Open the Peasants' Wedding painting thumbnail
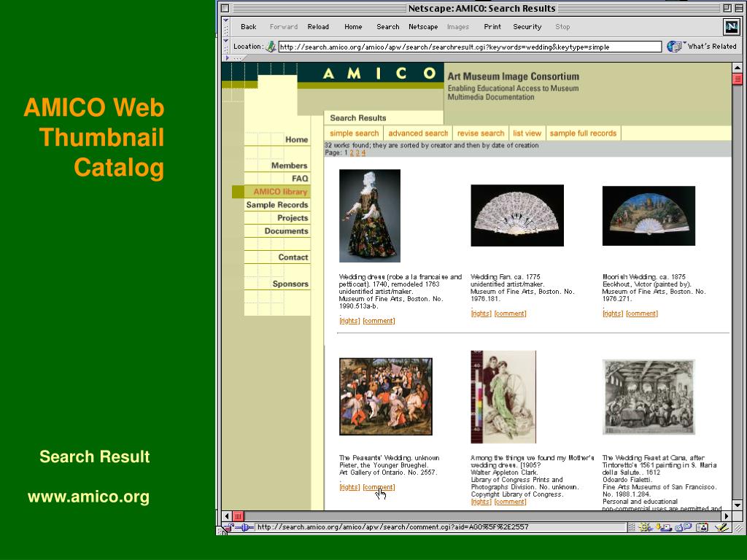Screen dimensions: 747x560 click(386, 397)
